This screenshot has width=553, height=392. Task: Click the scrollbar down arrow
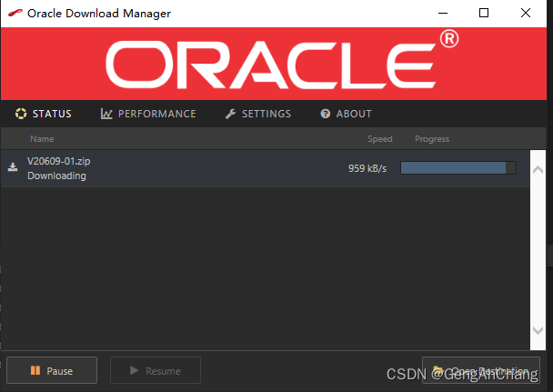538,330
